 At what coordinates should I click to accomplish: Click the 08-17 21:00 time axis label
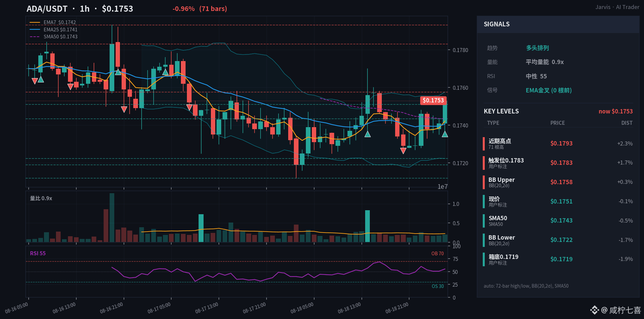[255, 308]
